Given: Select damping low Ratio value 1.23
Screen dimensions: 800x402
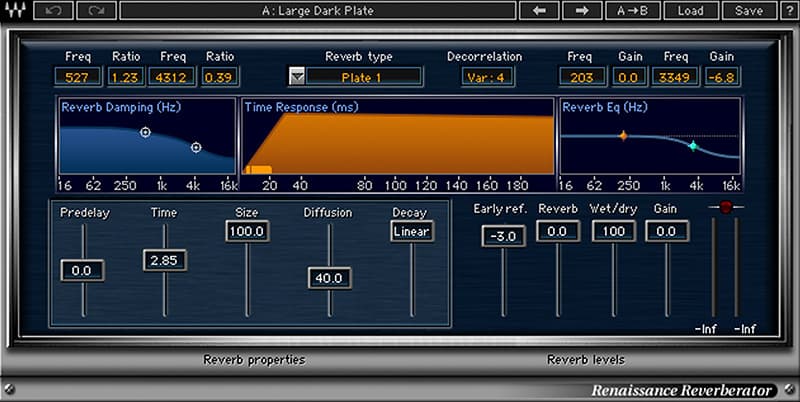Looking at the screenshot, I should [x=126, y=77].
